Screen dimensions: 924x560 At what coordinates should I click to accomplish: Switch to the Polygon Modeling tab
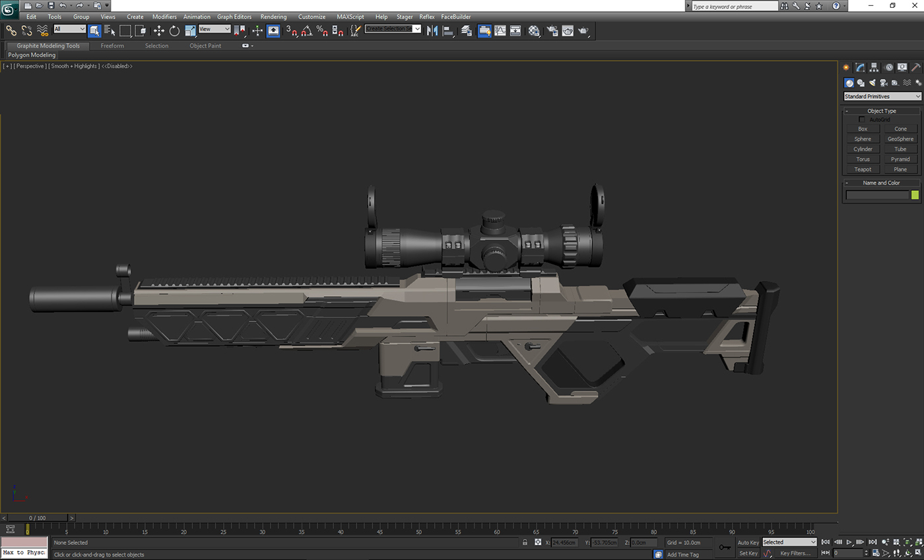pos(31,55)
